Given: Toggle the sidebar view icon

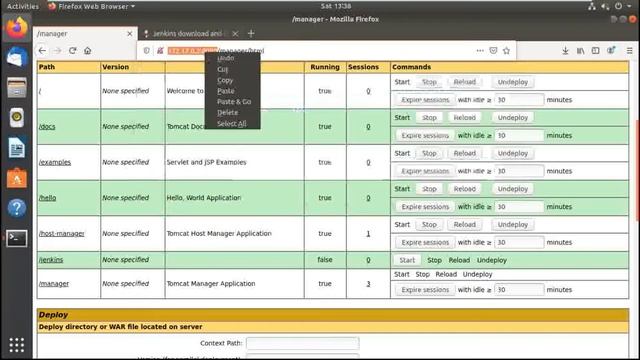Looking at the screenshot, I should [596, 51].
